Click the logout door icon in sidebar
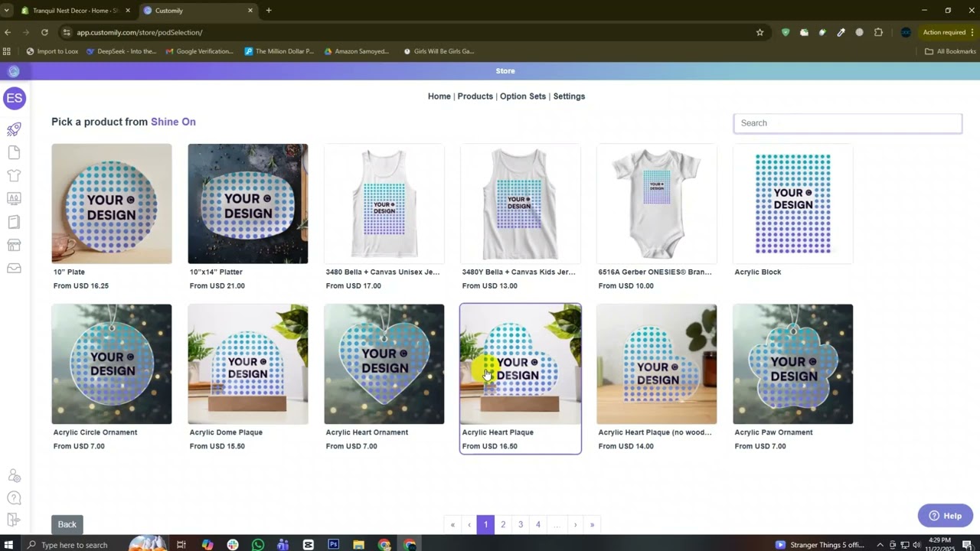The height and width of the screenshot is (551, 980). [x=14, y=520]
